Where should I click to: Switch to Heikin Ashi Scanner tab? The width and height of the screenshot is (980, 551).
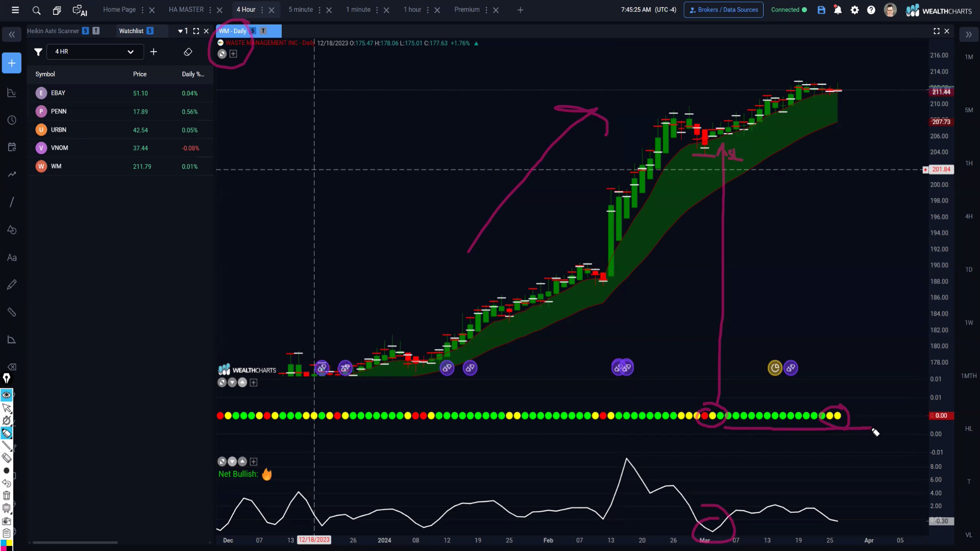[53, 31]
